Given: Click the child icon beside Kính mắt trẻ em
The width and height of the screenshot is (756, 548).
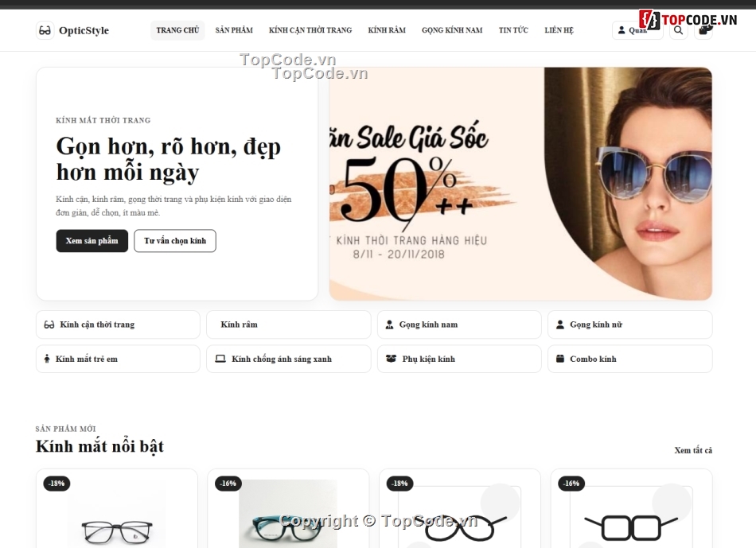Looking at the screenshot, I should [x=47, y=359].
